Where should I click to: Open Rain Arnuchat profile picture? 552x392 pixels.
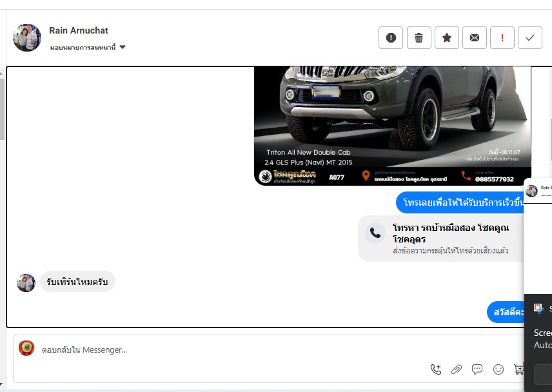tap(27, 37)
